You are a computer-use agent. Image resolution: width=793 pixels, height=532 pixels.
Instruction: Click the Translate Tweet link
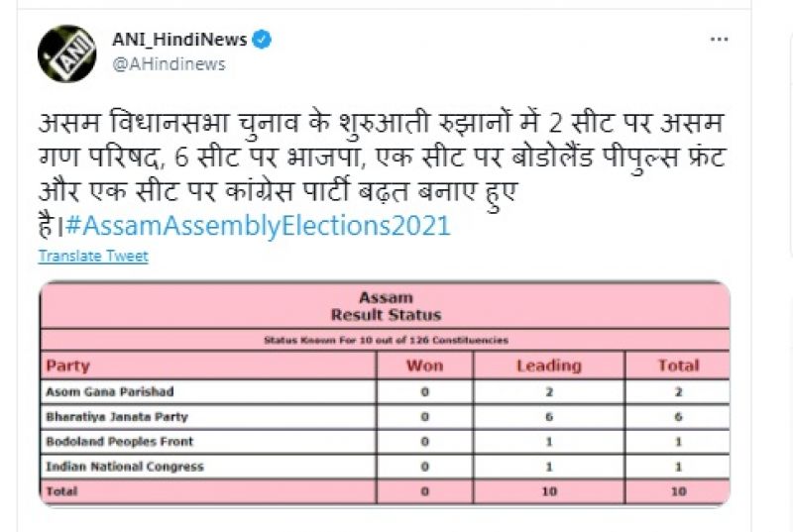93,256
